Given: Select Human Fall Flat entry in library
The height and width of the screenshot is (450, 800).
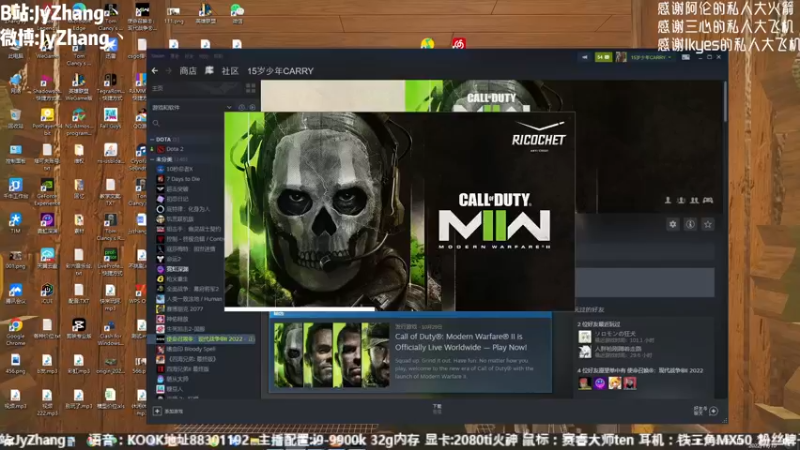Looking at the screenshot, I should [x=194, y=299].
